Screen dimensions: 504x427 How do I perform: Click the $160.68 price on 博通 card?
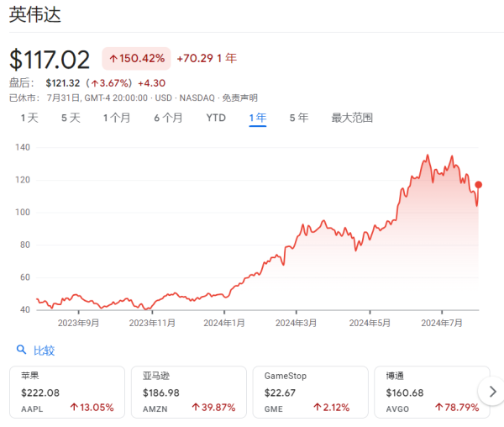[405, 393]
